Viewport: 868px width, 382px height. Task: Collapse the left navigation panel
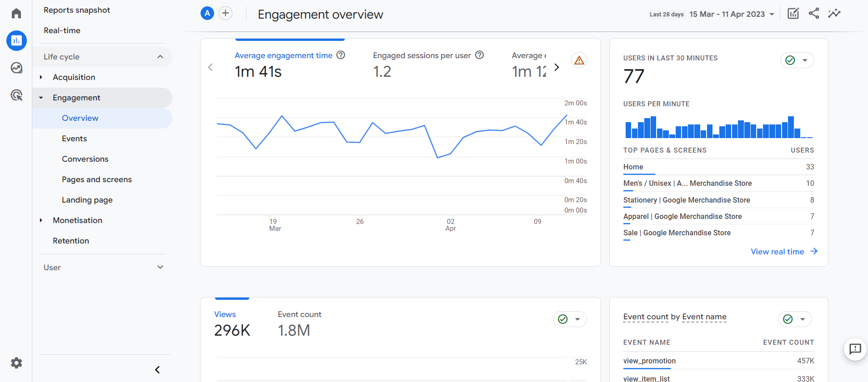coord(157,370)
